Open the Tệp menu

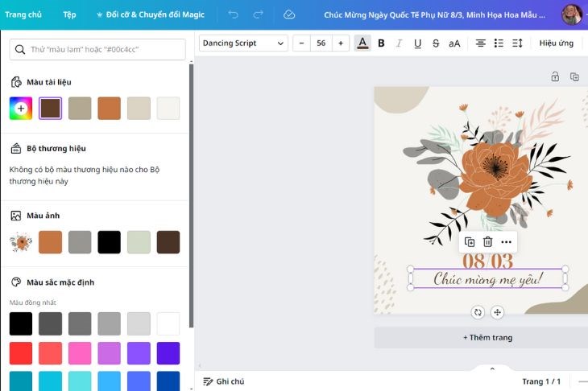[x=70, y=14]
